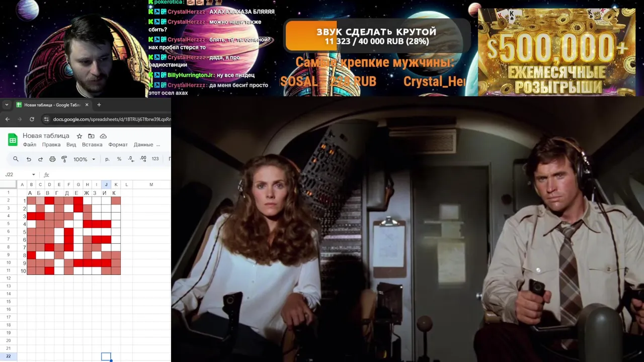Screen dimensions: 644x362
Task: Open the Формат menu
Action: 118,145
